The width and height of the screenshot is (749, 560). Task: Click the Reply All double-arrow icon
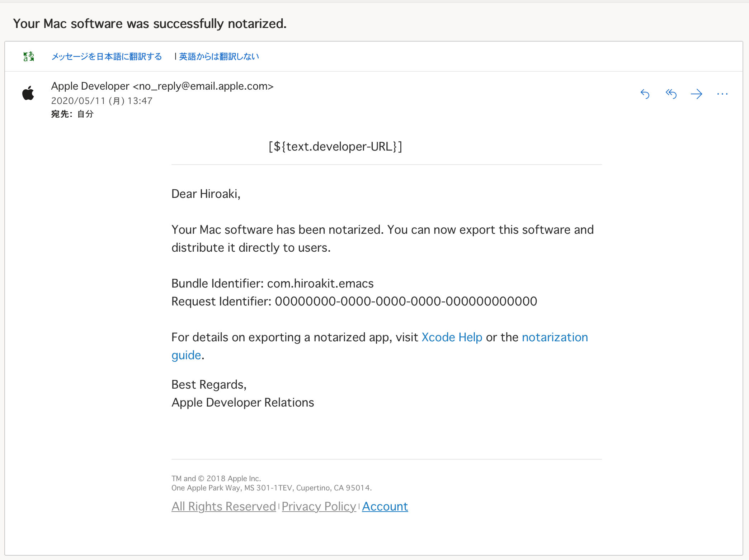(x=671, y=94)
